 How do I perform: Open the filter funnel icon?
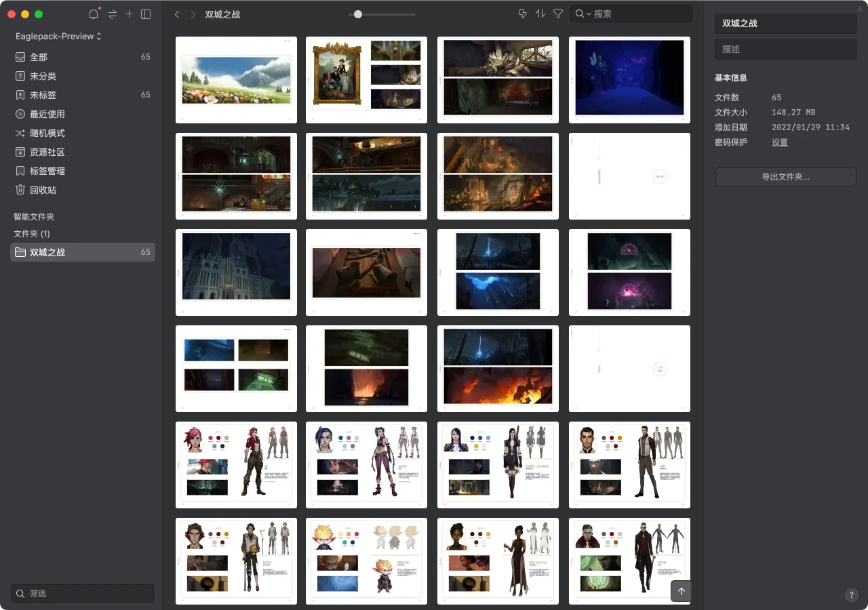tap(558, 14)
